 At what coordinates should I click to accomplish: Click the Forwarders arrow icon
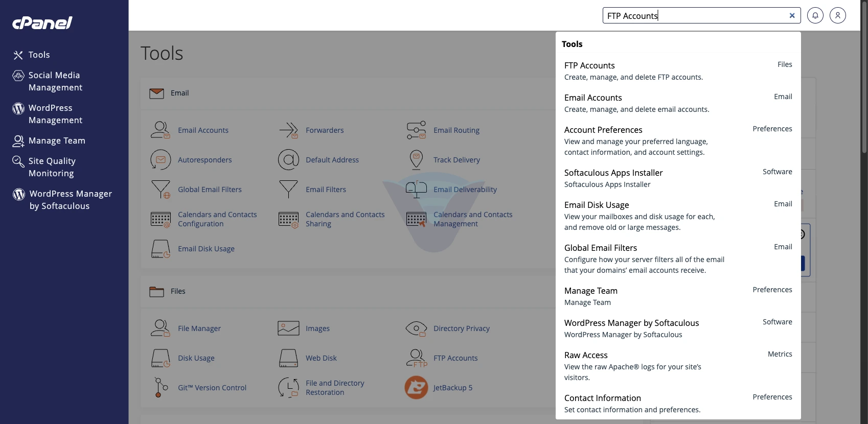[288, 130]
